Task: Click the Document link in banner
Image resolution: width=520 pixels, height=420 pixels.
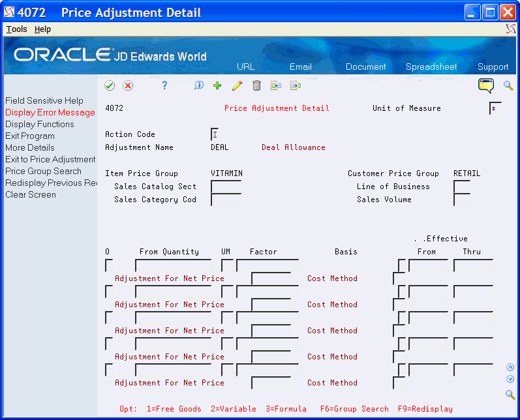Action: click(366, 67)
